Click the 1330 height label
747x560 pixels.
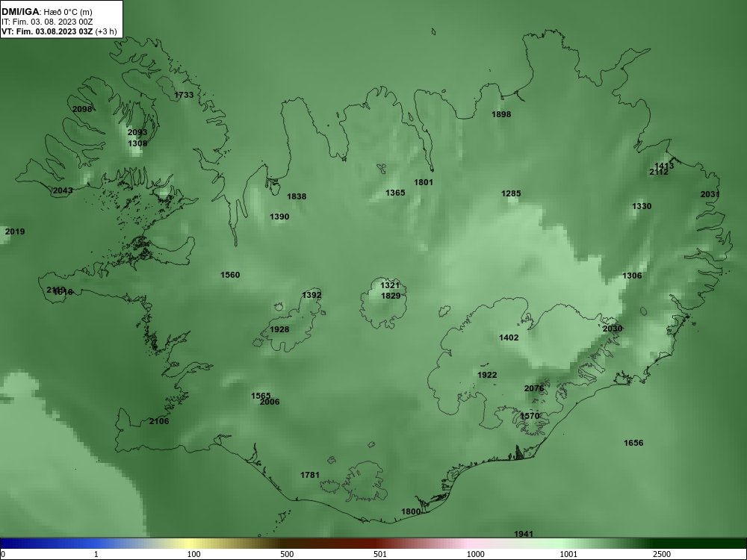642,206
